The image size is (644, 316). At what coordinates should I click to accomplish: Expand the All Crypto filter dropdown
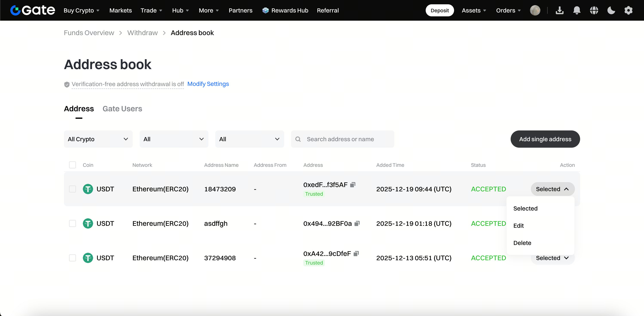(x=98, y=139)
